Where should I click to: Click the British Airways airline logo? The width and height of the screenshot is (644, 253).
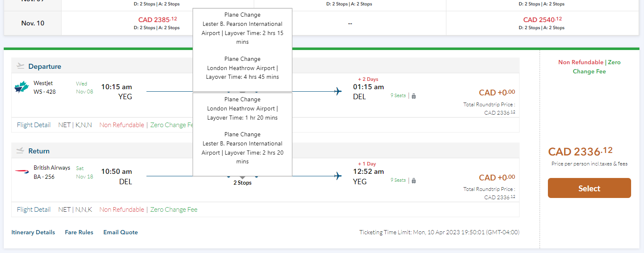[x=22, y=172]
